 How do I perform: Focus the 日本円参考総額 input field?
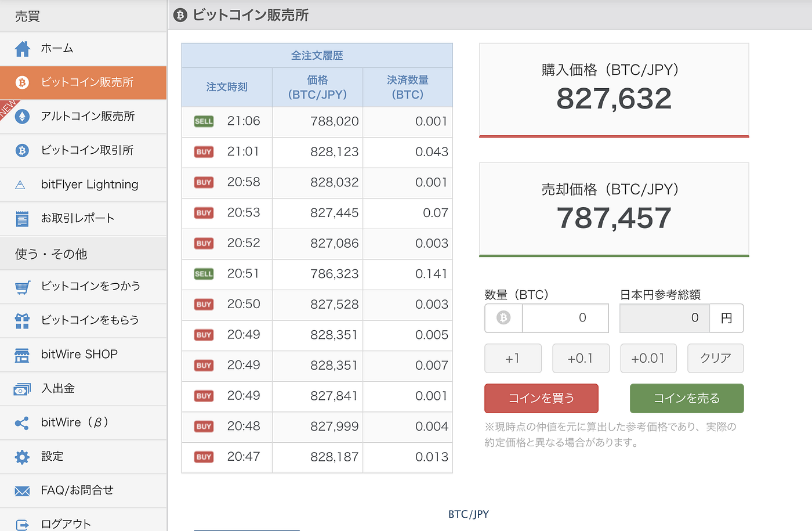[x=665, y=318]
